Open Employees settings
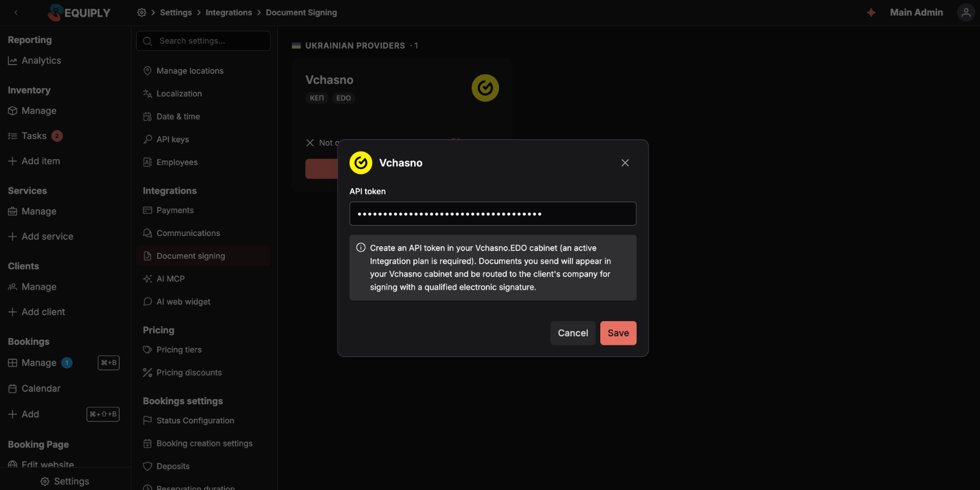980x490 pixels. pyautogui.click(x=170, y=162)
